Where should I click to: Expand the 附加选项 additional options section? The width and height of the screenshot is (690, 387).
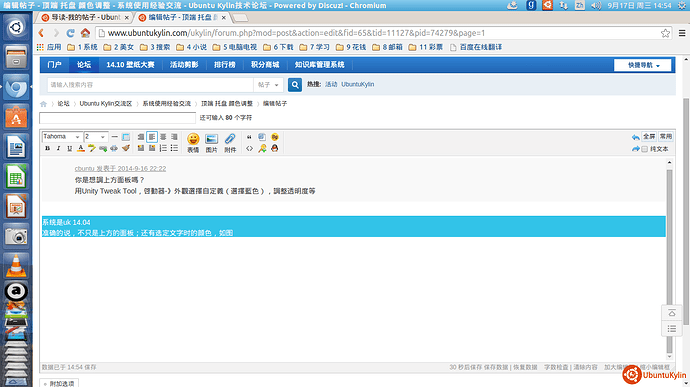click(x=59, y=383)
